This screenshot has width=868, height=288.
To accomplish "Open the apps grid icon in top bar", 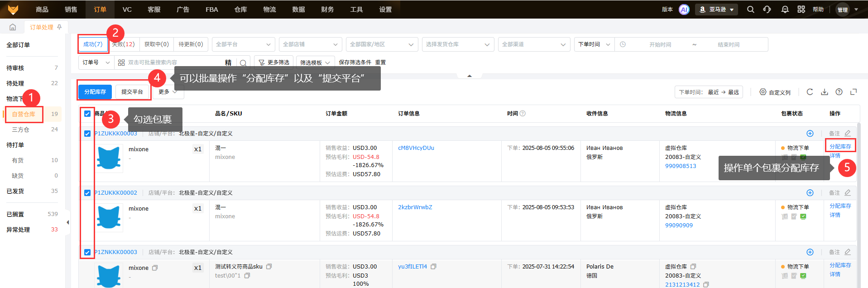I will point(801,10).
